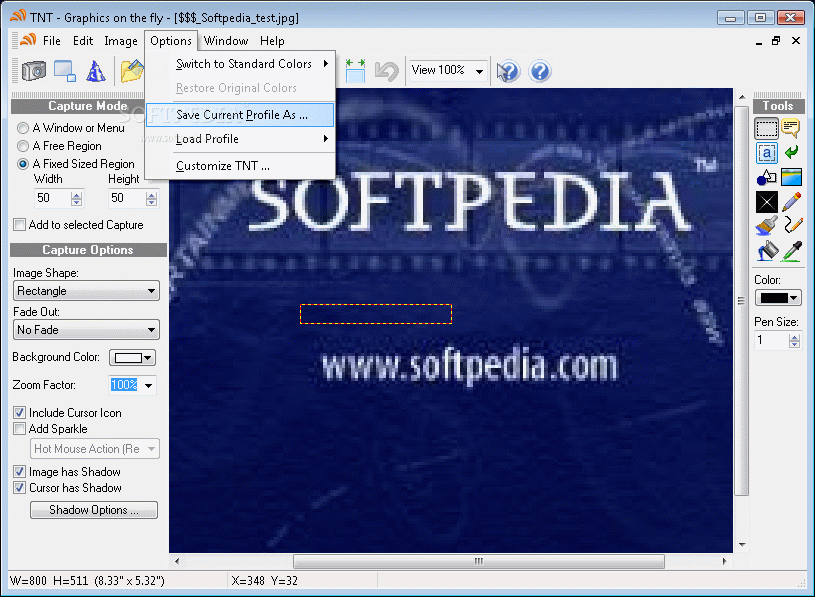The image size is (815, 597).
Task: Select the paintbrush tool
Action: pos(767,226)
